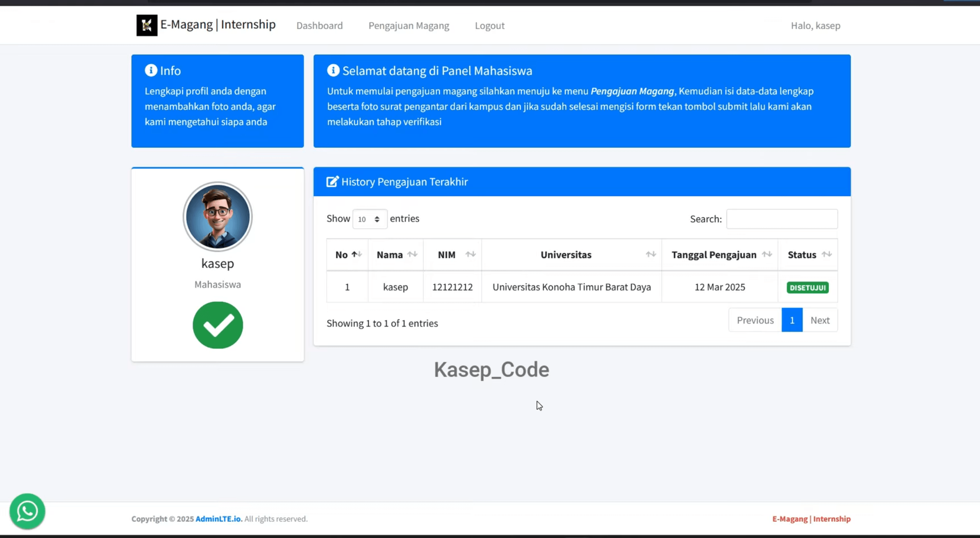Image resolution: width=980 pixels, height=538 pixels.
Task: Click the kasep name under avatar
Action: [218, 264]
